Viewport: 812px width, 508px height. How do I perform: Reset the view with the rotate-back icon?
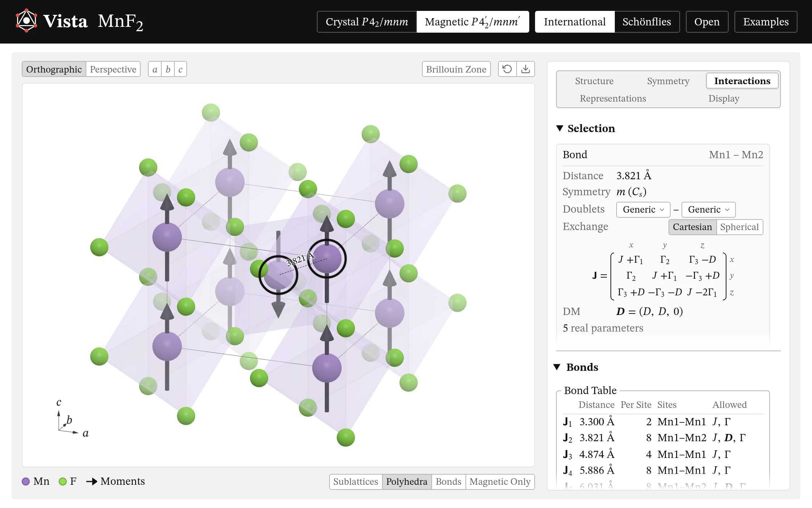click(507, 69)
